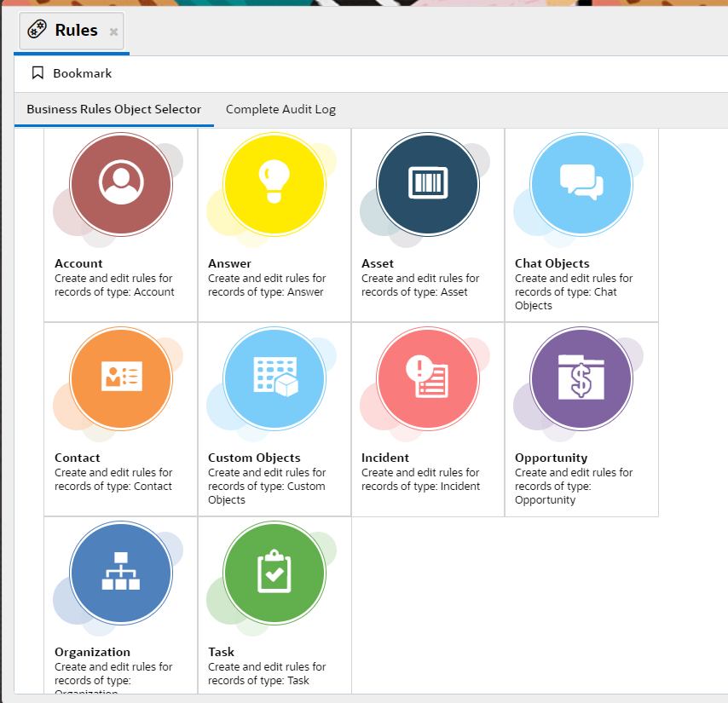Open the Chat Objects speech bubble icon
The width and height of the screenshot is (728, 703).
[581, 185]
